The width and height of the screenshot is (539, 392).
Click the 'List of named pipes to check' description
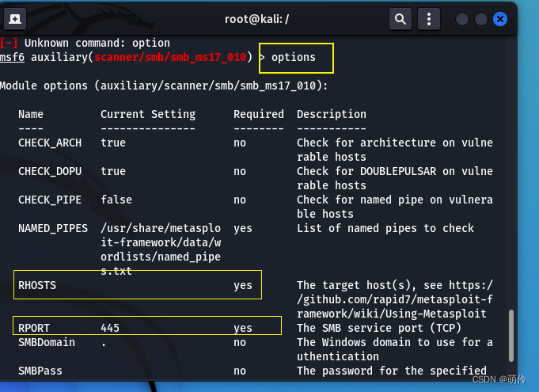pyautogui.click(x=385, y=228)
